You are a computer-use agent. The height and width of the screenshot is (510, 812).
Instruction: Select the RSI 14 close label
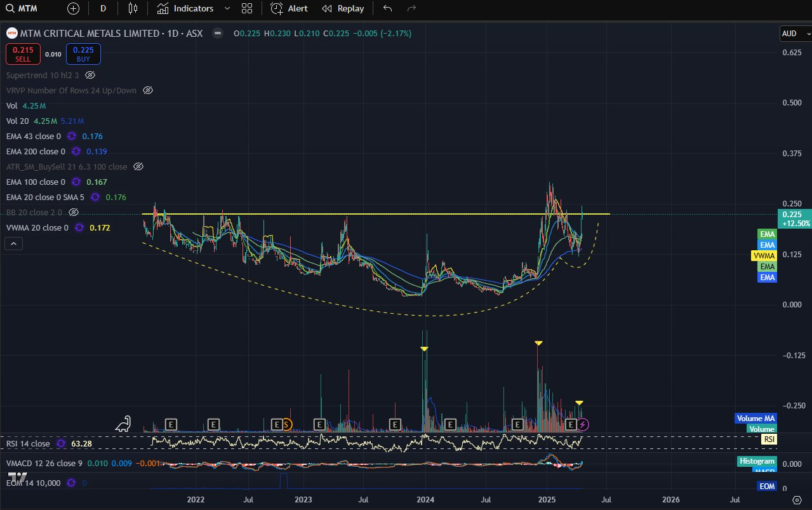pyautogui.click(x=28, y=443)
